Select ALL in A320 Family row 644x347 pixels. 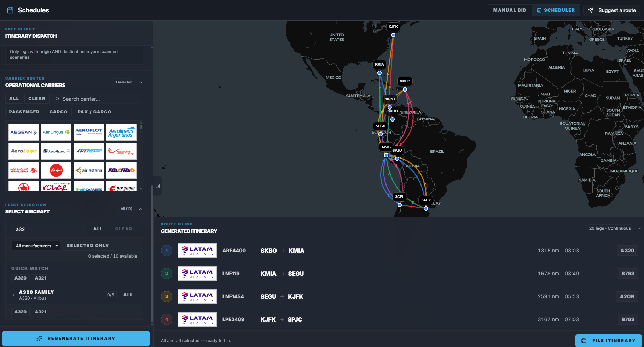pos(128,295)
